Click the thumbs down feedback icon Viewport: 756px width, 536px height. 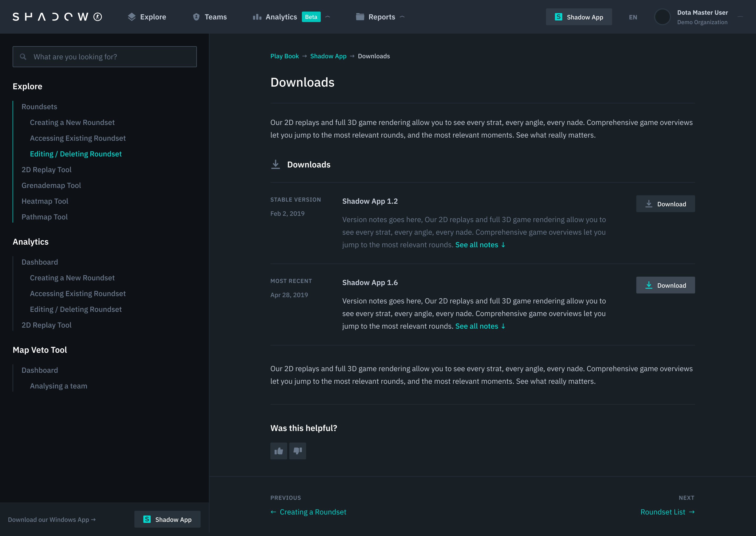click(x=297, y=451)
